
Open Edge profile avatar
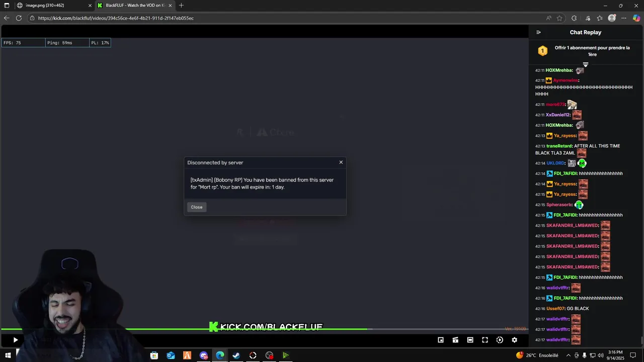pyautogui.click(x=612, y=18)
